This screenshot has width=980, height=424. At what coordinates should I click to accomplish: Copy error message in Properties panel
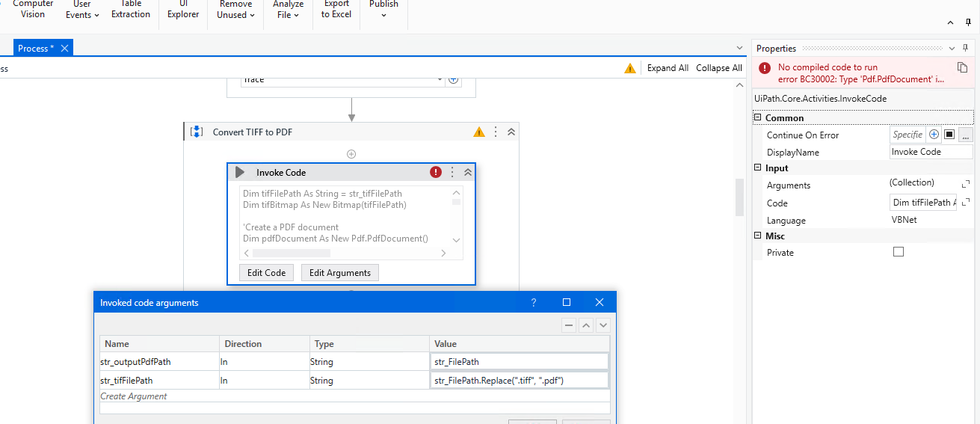tap(962, 67)
